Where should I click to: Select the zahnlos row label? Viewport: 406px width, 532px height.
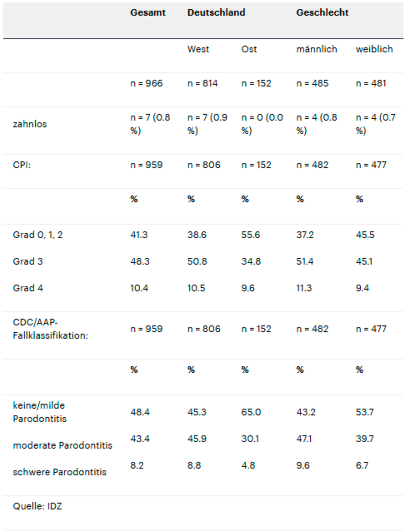click(x=30, y=124)
